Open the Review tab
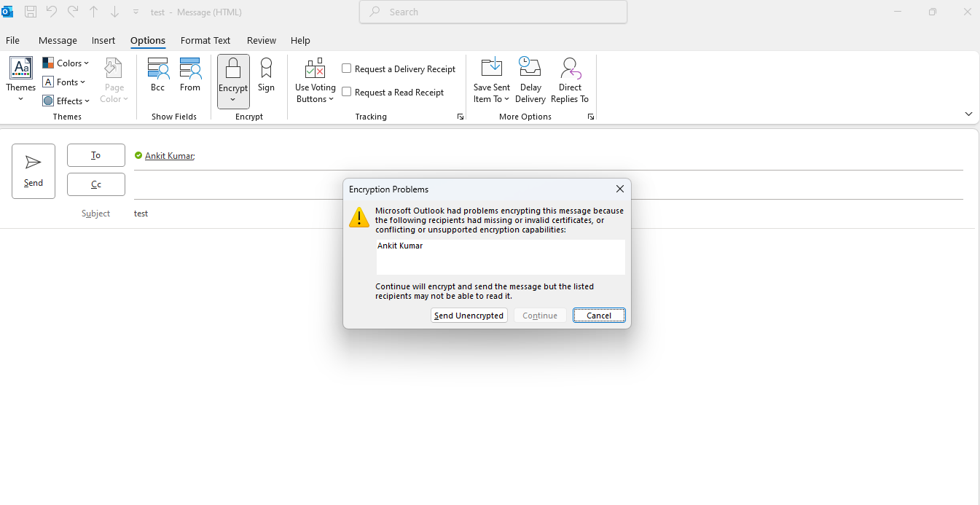This screenshot has height=505, width=980. (x=262, y=40)
